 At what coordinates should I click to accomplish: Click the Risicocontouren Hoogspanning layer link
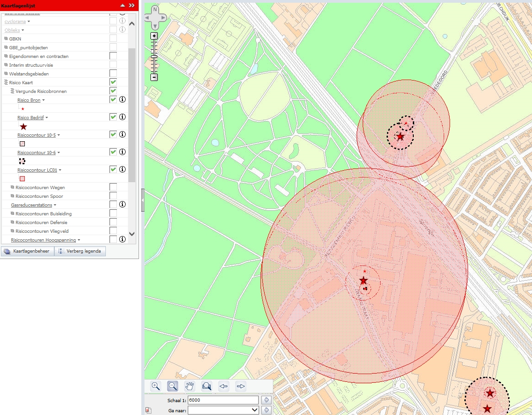click(x=43, y=240)
